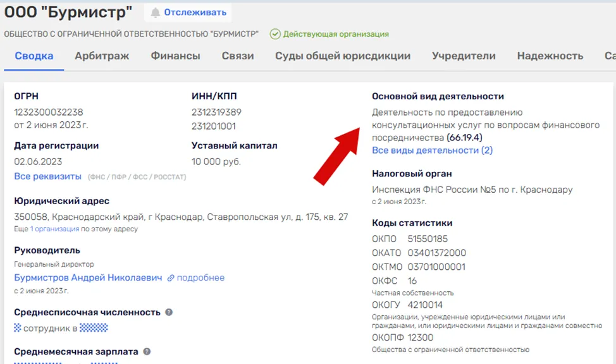616x364 pixels.
Task: Go to Суды общей юрисдикции tab
Action: (x=343, y=56)
